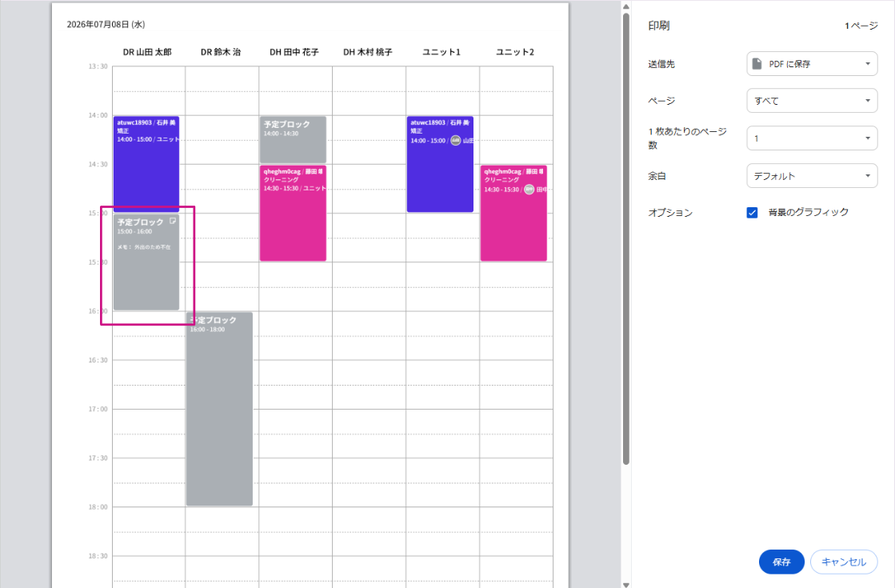Click the DH 木村 桃子 column header
Image resolution: width=895 pixels, height=588 pixels.
[368, 52]
